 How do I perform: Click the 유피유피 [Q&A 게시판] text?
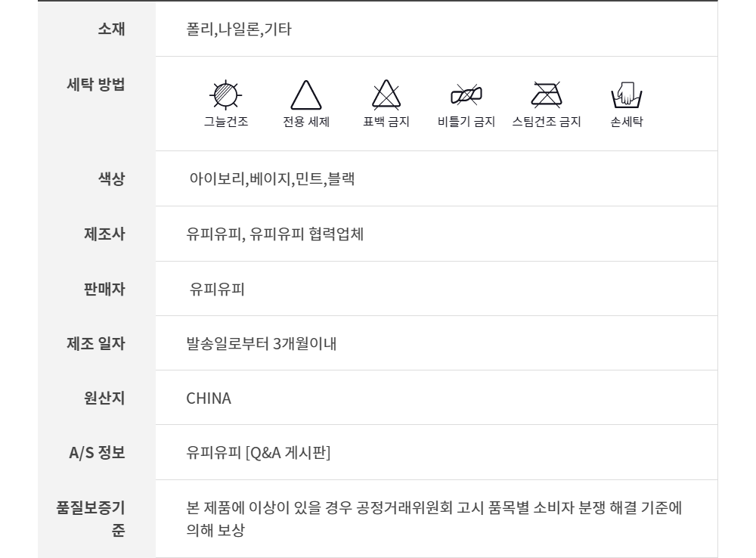point(259,453)
